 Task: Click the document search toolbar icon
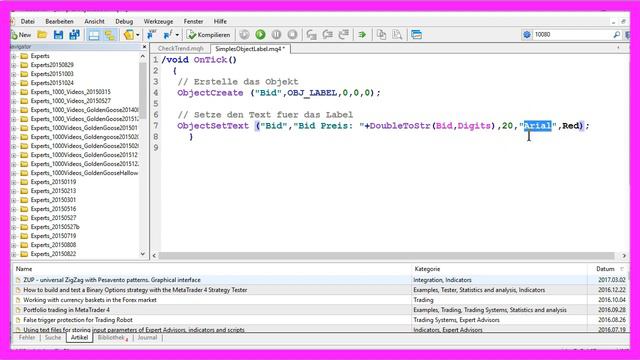(397, 35)
